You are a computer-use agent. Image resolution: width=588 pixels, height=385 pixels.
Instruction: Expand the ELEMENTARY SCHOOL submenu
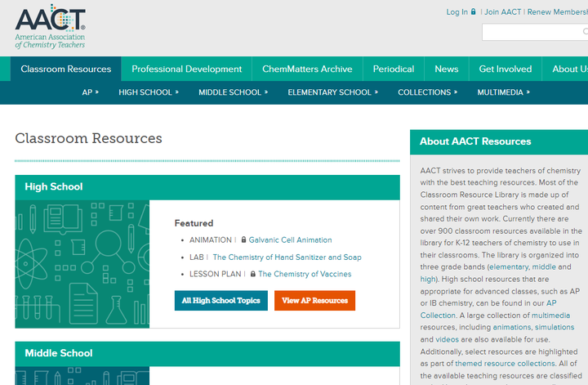click(333, 92)
